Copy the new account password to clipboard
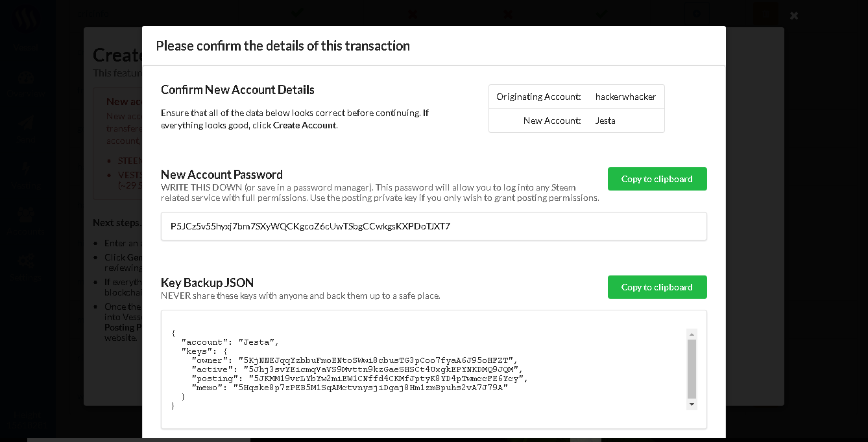 coord(657,179)
